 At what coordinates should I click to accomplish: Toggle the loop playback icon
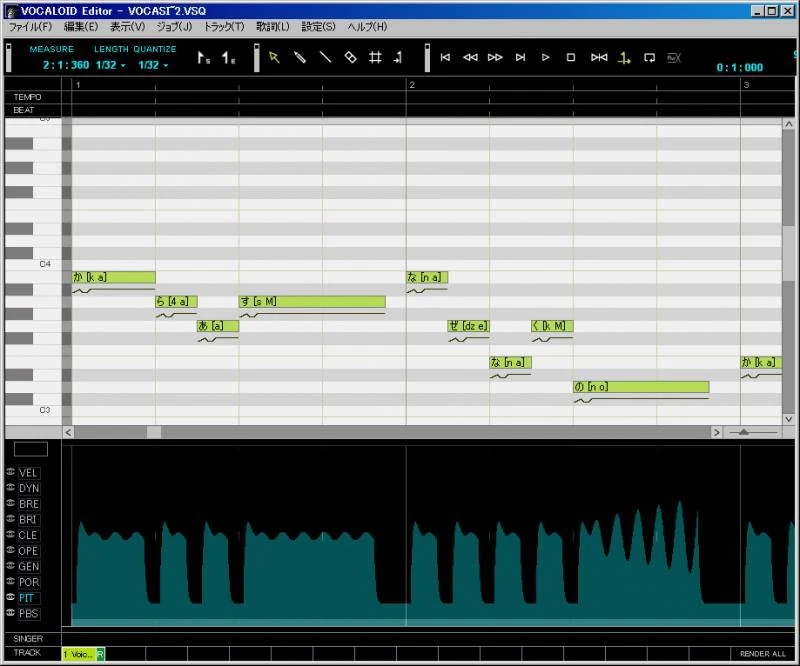(649, 58)
